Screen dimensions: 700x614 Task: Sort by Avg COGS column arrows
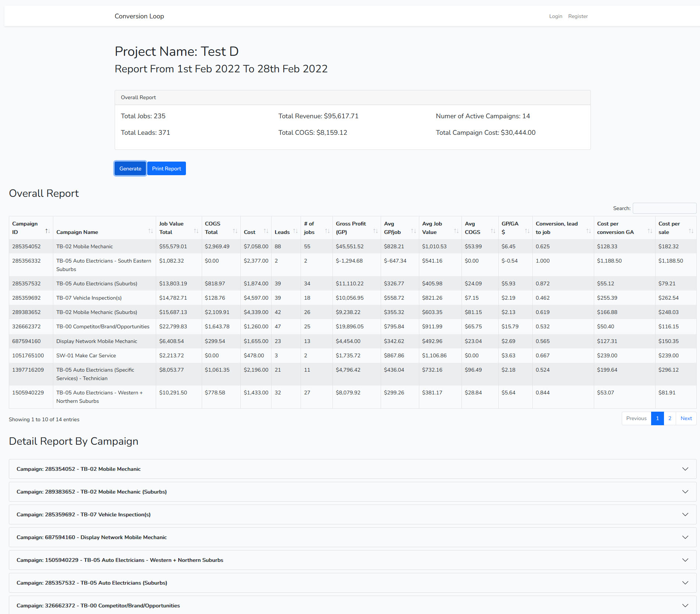click(493, 231)
